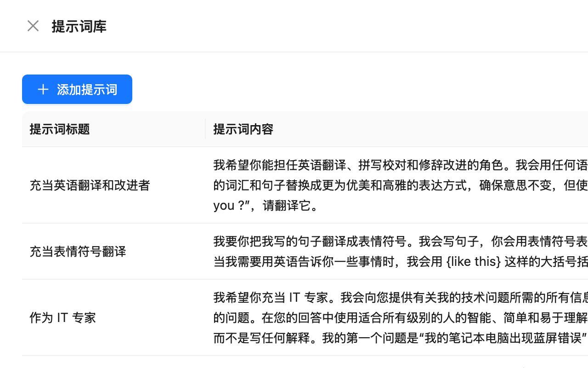Screen dimensions: 588x368
Task: Click the first row of the prompt table
Action: click(294, 186)
